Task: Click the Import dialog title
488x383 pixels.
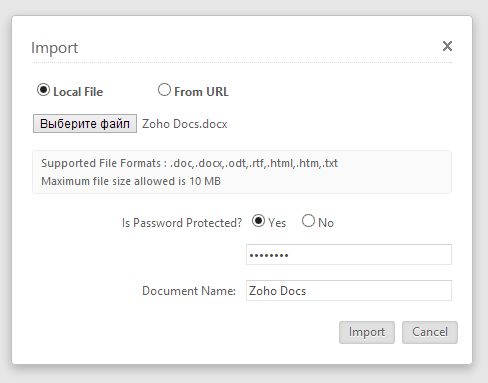Action: (55, 48)
